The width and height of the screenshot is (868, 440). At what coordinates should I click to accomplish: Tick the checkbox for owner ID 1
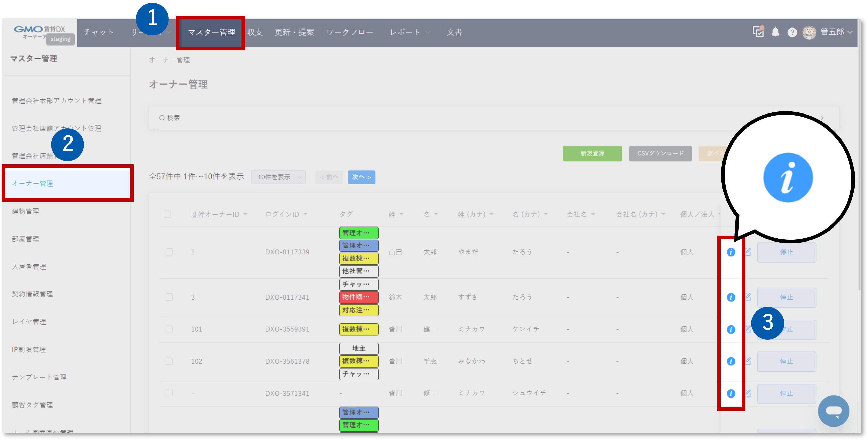169,252
